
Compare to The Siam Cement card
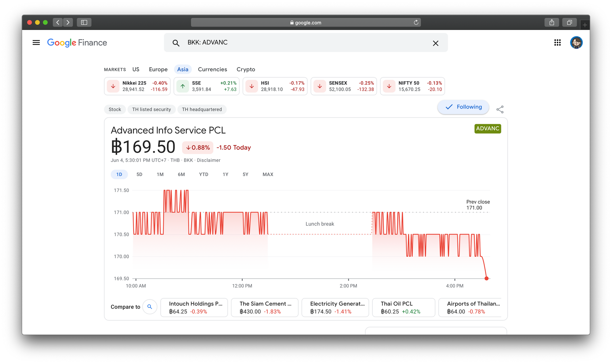264,307
